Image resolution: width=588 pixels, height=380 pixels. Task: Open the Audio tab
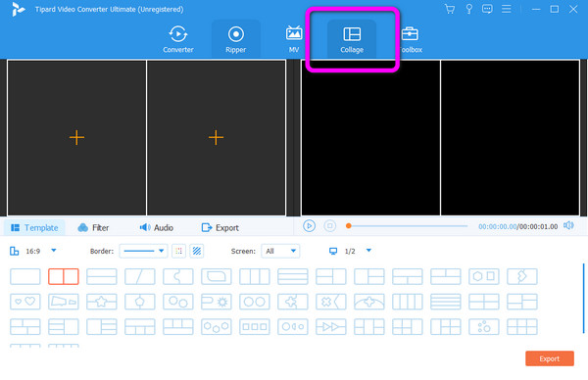pos(157,228)
